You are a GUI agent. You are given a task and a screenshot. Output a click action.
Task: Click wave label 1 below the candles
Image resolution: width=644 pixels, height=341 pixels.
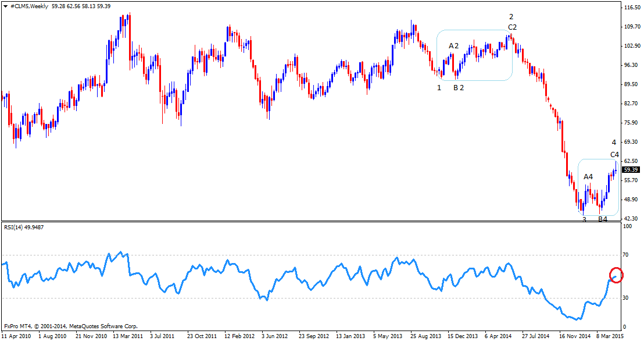click(x=439, y=87)
